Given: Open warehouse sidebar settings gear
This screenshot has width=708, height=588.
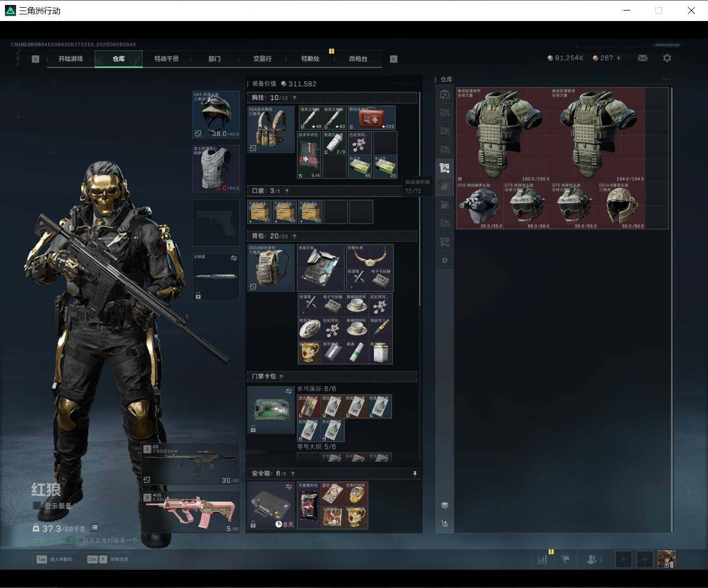Looking at the screenshot, I should pyautogui.click(x=445, y=261).
